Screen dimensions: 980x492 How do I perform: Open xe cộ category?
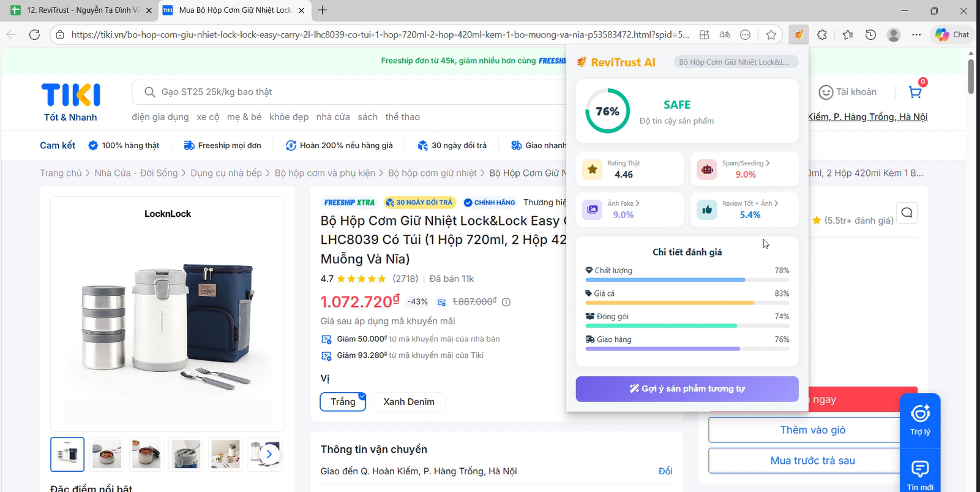[208, 117]
